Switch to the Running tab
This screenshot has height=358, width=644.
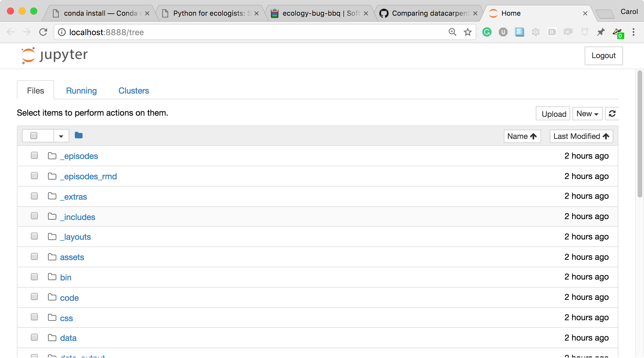point(81,90)
